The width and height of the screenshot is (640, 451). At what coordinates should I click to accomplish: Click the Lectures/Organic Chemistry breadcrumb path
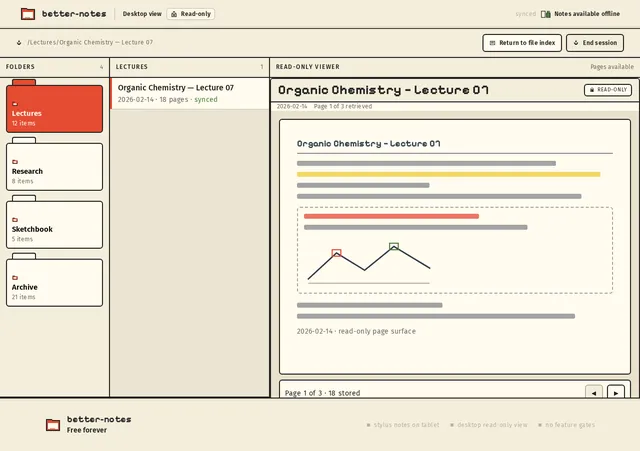tap(90, 42)
